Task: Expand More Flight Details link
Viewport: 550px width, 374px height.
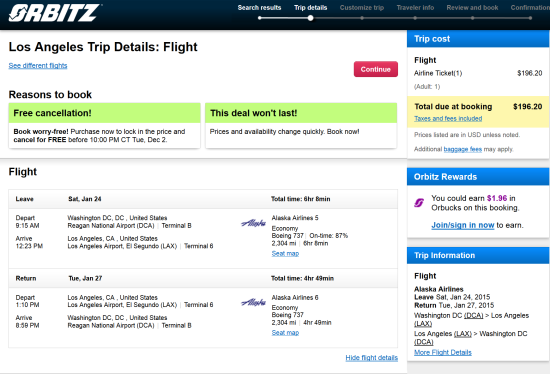Action: tap(443, 352)
